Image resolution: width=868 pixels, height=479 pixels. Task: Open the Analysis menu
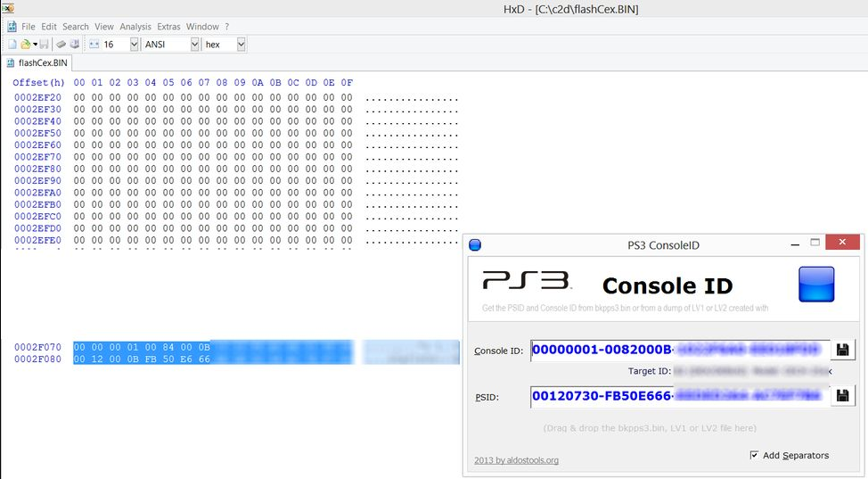coord(135,27)
